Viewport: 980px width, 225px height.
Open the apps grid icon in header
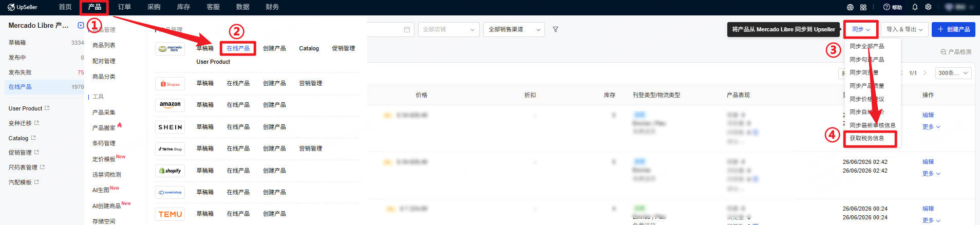tap(863, 7)
